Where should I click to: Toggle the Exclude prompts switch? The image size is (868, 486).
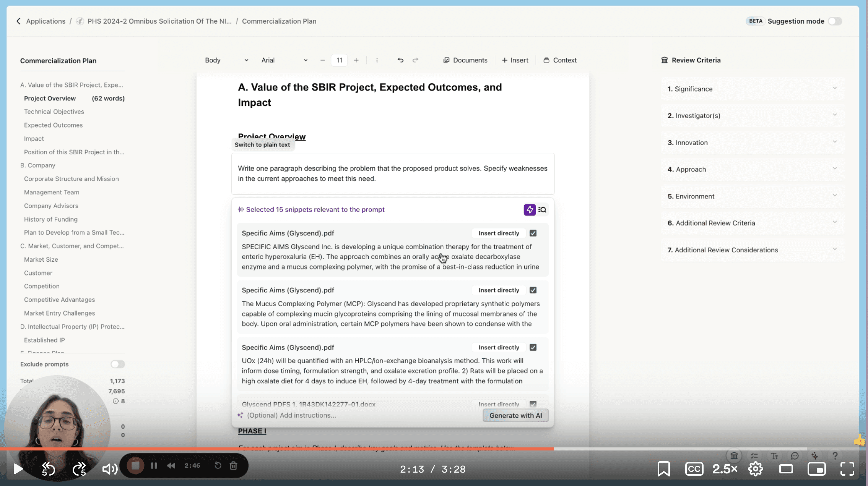tap(117, 364)
